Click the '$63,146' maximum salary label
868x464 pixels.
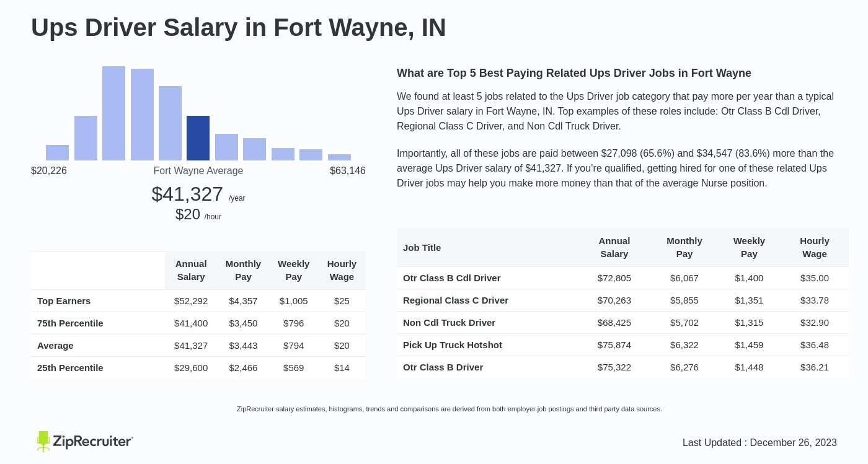[348, 170]
